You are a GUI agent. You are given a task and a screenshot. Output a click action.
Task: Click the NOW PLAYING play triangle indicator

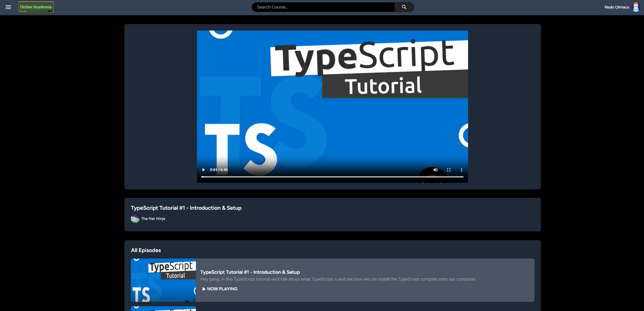click(x=204, y=289)
